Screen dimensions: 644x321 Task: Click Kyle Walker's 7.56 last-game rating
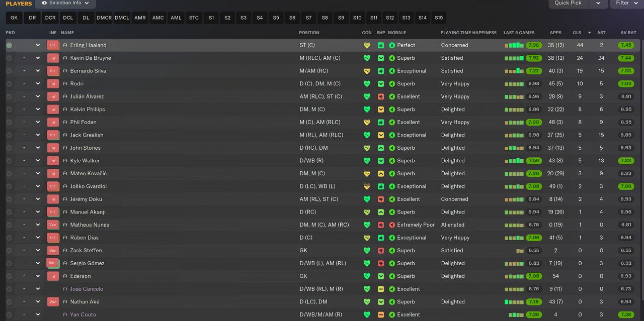click(534, 161)
